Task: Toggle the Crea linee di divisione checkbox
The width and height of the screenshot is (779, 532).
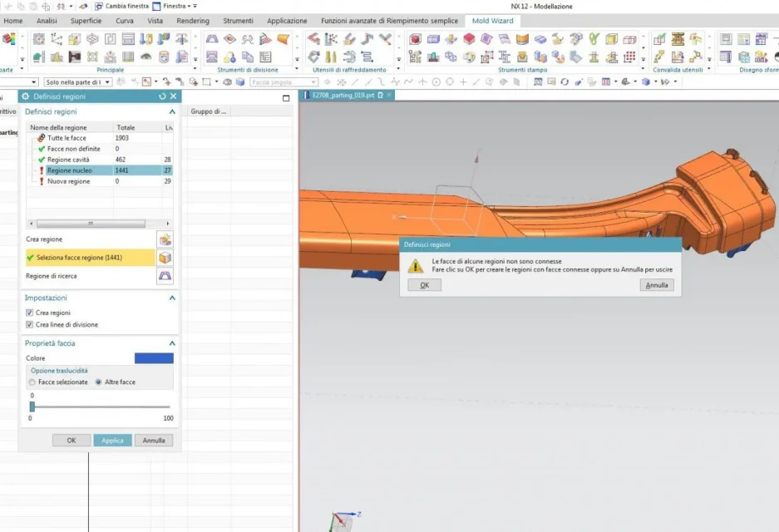Action: 30,325
